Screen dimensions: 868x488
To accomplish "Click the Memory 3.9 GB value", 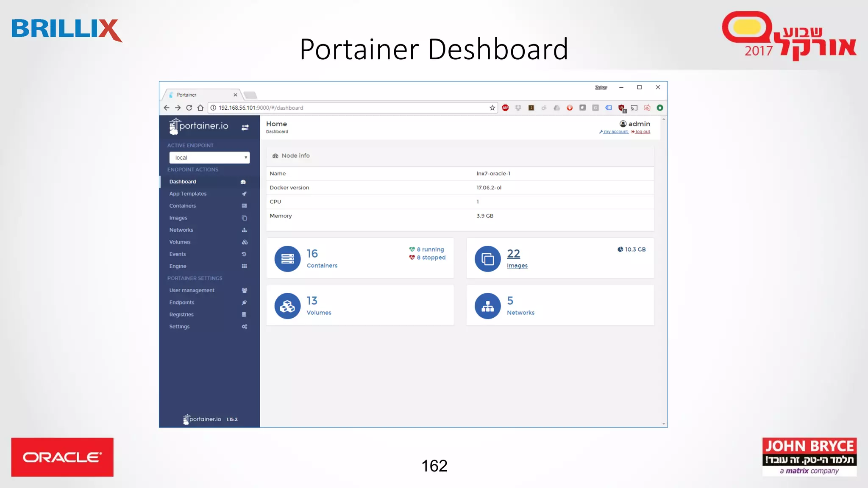I will coord(485,216).
